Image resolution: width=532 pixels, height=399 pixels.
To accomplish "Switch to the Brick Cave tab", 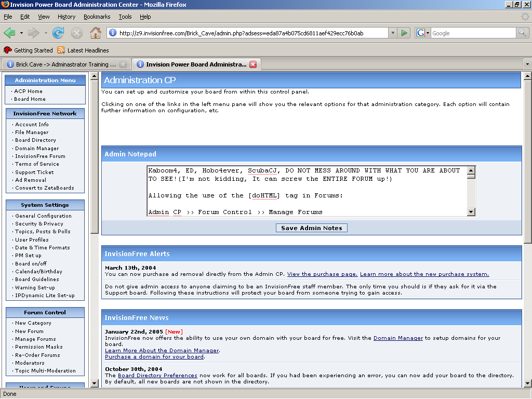I will [66, 64].
